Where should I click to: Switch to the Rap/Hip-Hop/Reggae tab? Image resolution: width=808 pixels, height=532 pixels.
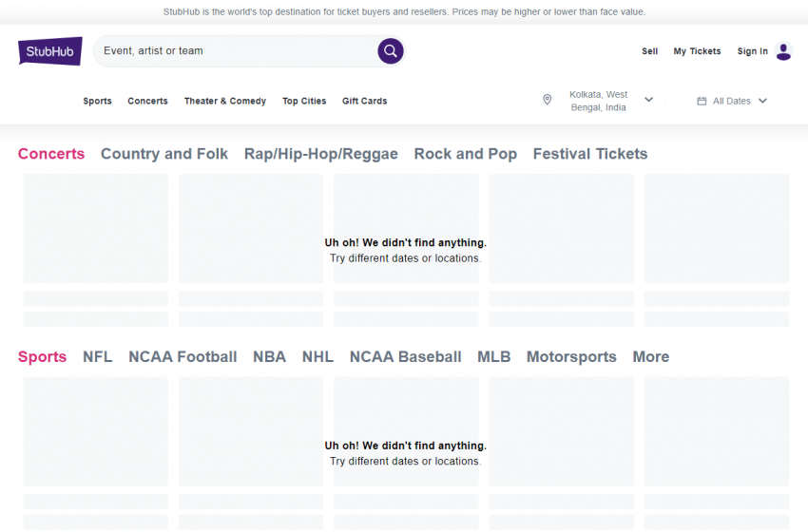click(321, 154)
